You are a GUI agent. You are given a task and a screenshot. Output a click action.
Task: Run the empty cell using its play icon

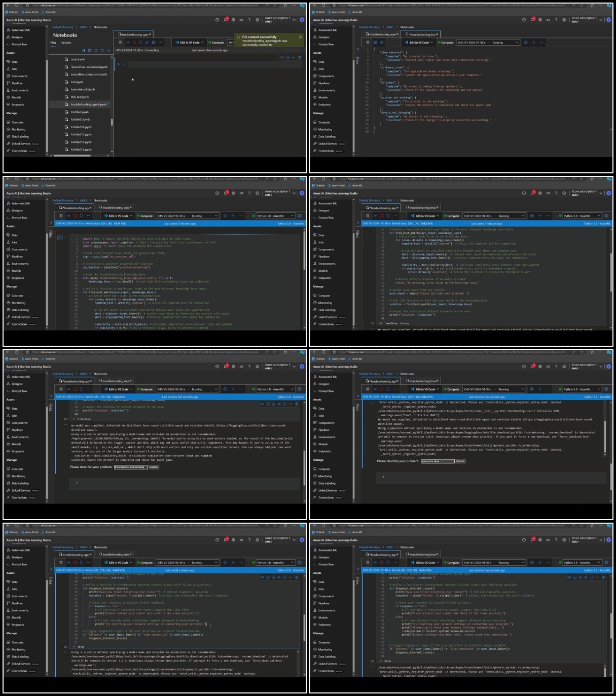point(119,64)
